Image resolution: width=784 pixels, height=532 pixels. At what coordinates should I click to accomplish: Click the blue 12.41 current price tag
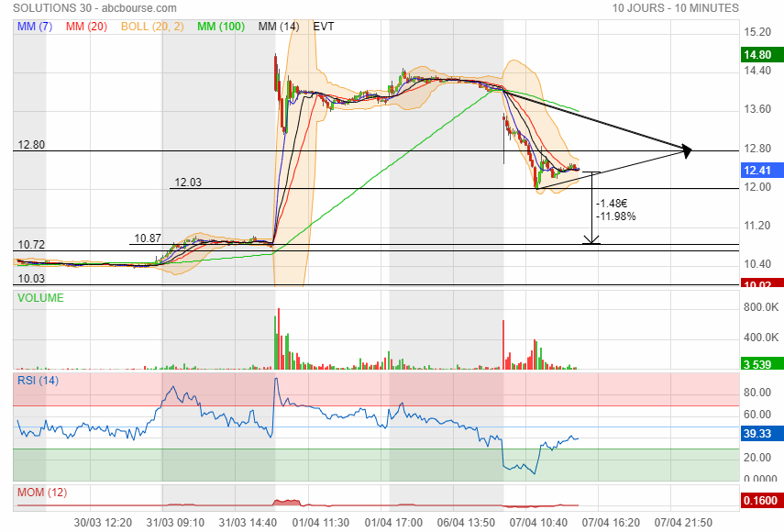point(762,170)
